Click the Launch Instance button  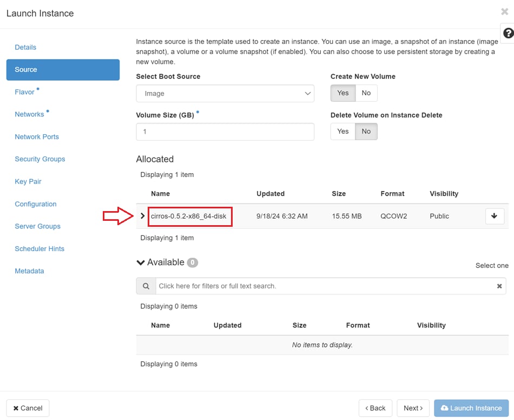(x=471, y=408)
